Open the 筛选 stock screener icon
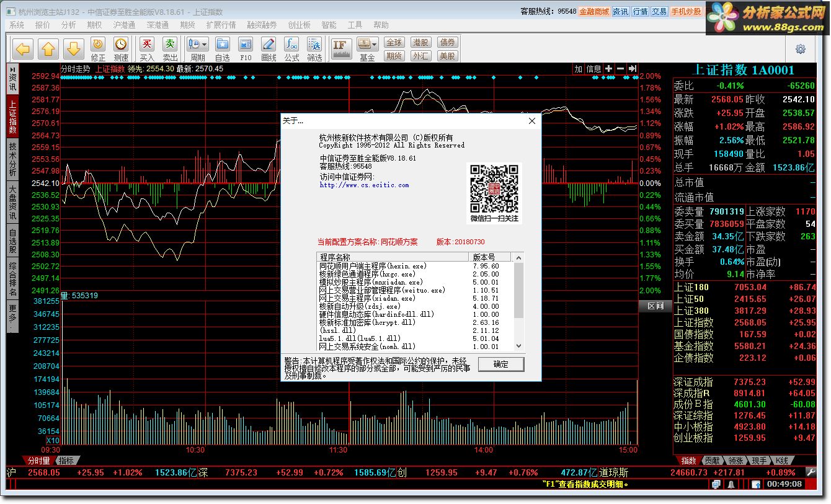The width and height of the screenshot is (831, 504). click(x=314, y=49)
